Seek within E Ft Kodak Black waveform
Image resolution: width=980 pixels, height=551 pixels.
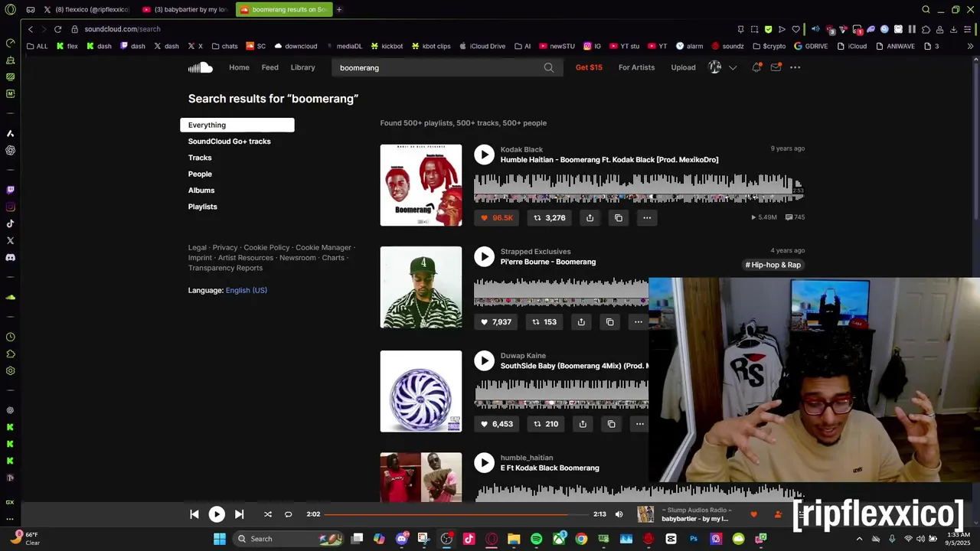pos(639,491)
